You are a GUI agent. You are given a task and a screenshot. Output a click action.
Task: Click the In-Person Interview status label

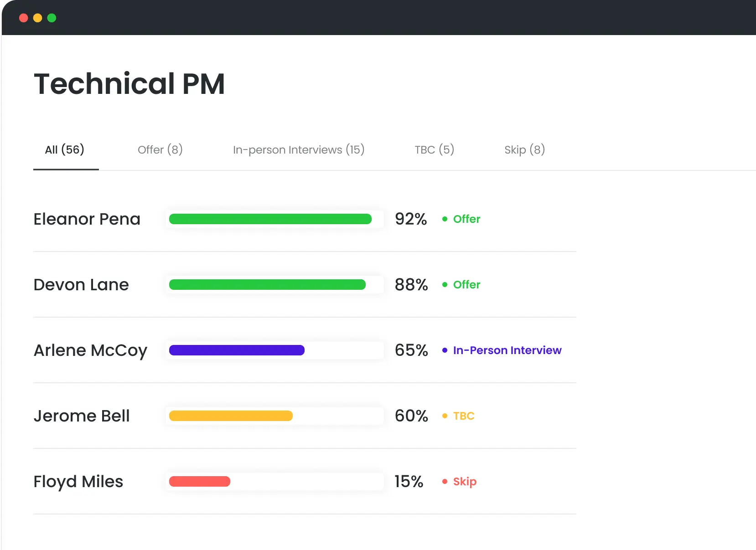[x=507, y=350]
